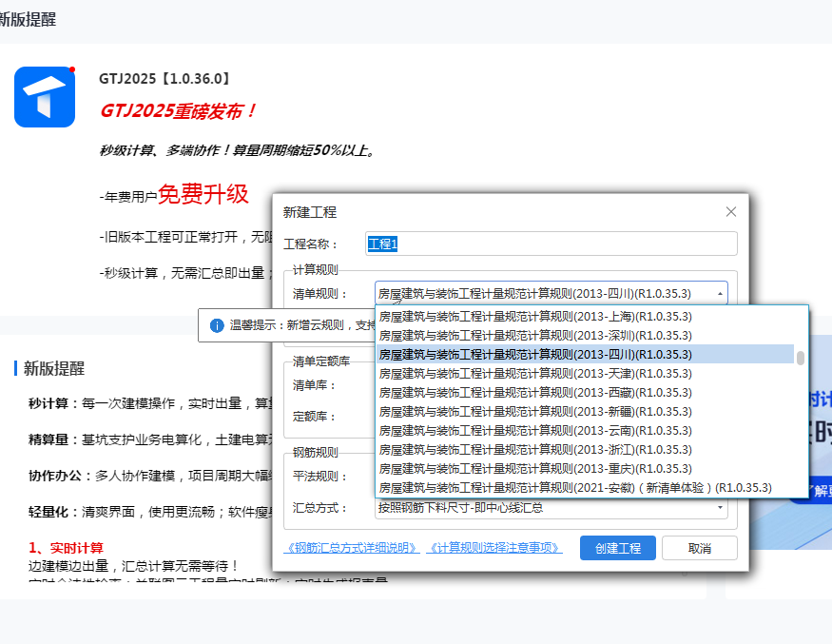832x644 pixels.
Task: Click the 取消 button
Action: 699,548
